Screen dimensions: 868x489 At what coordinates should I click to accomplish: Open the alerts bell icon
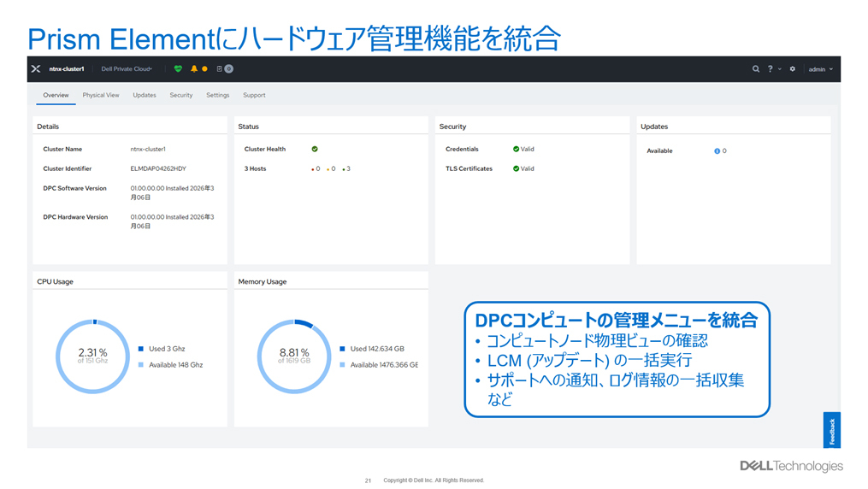[194, 68]
